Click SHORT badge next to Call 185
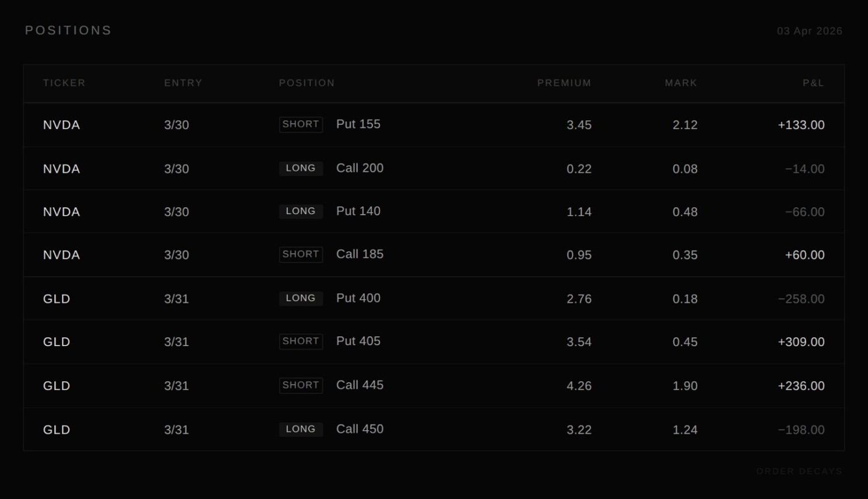The image size is (868, 499). 301,254
